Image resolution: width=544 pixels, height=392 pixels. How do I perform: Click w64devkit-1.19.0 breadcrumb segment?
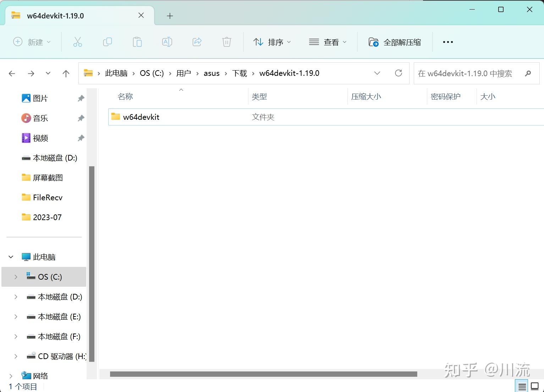[x=289, y=73]
